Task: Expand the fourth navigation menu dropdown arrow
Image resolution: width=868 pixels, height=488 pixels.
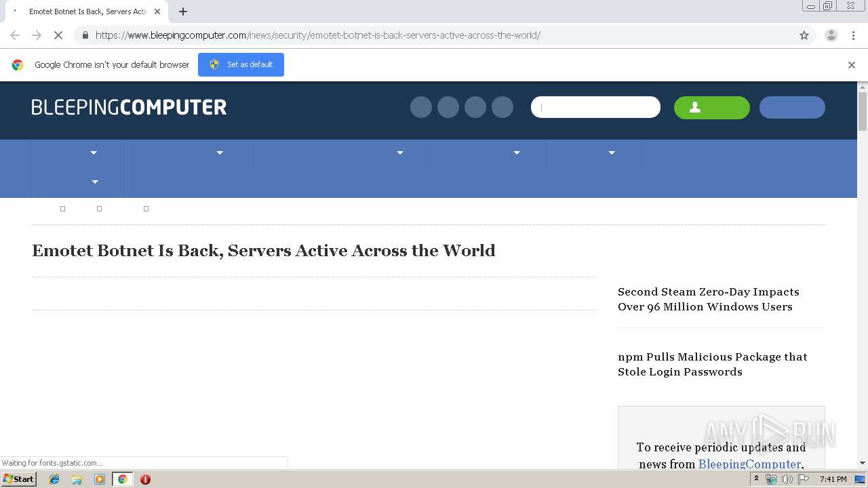Action: click(x=517, y=152)
